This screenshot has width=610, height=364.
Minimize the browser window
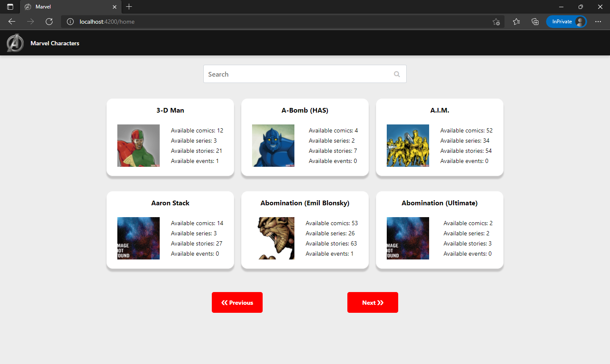[x=561, y=7]
